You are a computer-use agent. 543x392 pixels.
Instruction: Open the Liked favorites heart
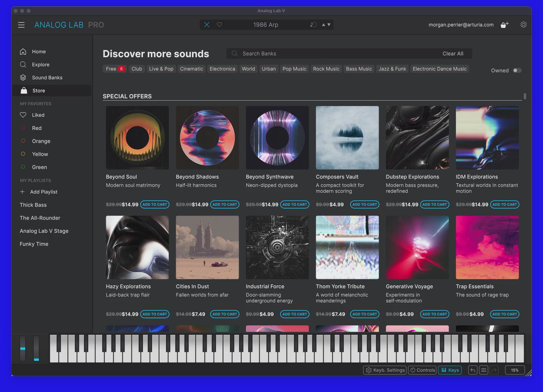click(23, 115)
